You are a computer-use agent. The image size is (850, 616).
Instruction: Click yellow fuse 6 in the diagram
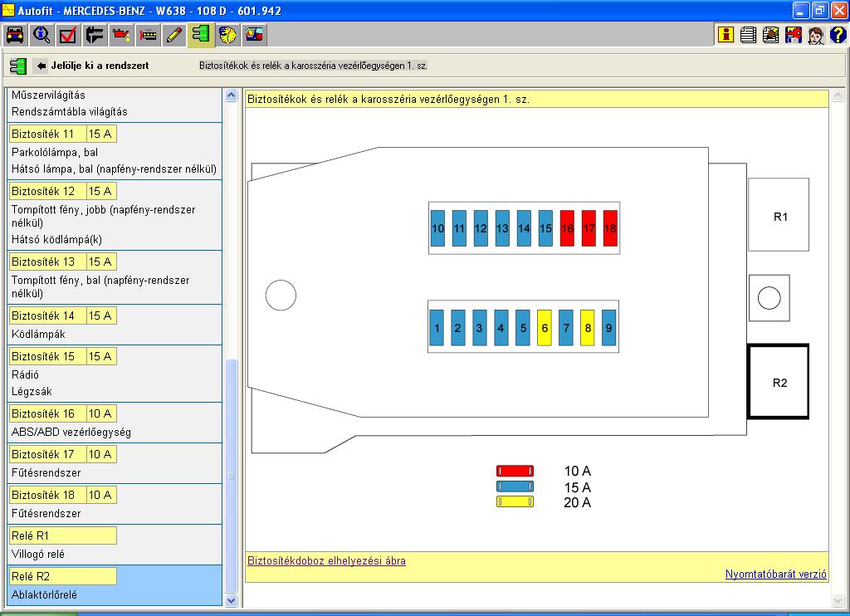[x=545, y=328]
